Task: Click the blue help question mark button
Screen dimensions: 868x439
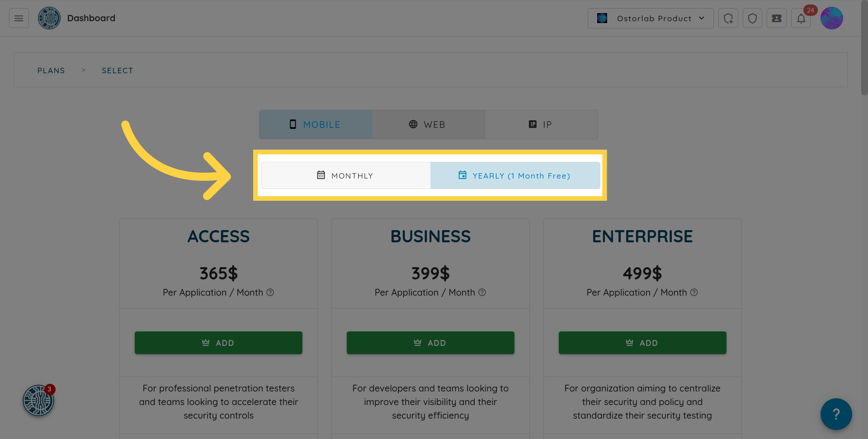Action: (x=836, y=414)
